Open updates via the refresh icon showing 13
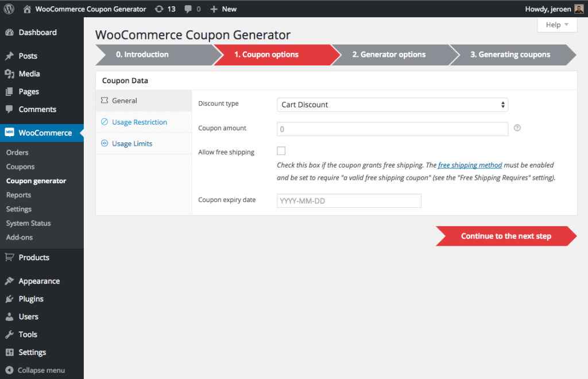 click(x=158, y=9)
